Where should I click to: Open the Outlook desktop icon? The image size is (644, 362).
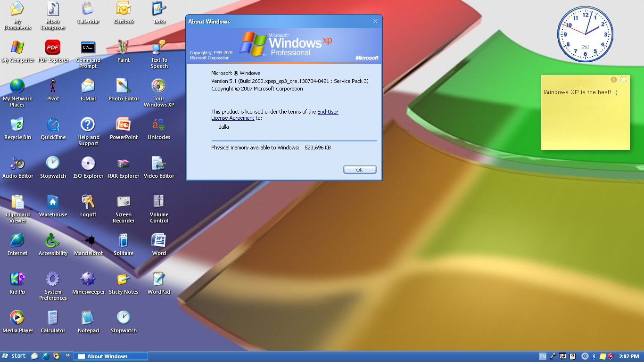124,12
